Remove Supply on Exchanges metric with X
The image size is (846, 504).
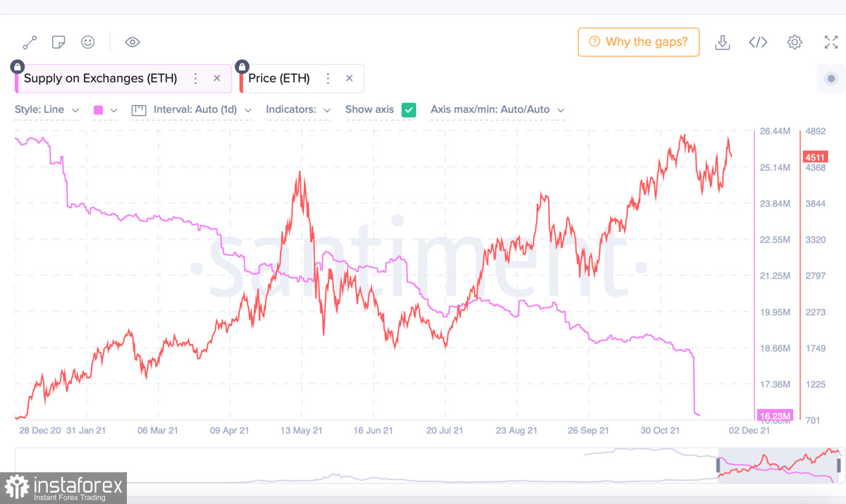(217, 78)
